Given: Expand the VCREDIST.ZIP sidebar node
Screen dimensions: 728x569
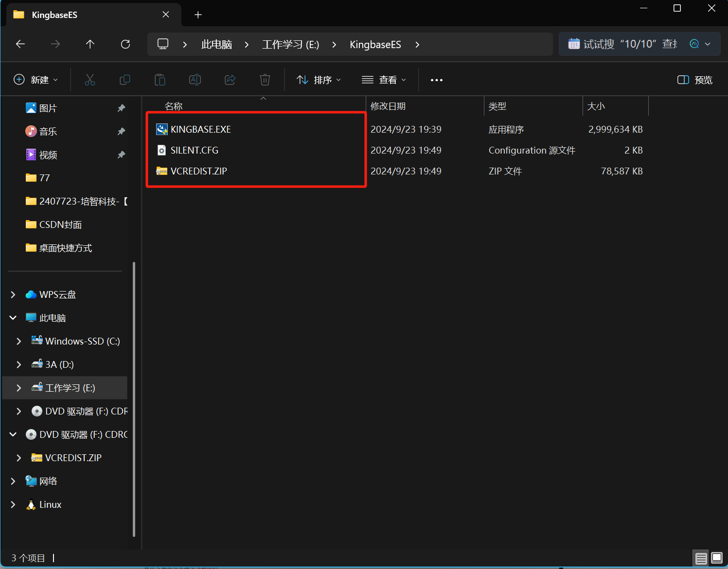Looking at the screenshot, I should pyautogui.click(x=19, y=458).
